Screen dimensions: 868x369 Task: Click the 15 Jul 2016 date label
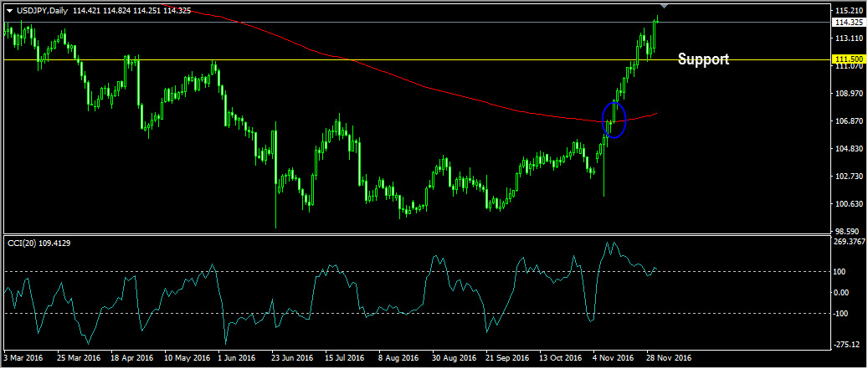click(x=345, y=358)
